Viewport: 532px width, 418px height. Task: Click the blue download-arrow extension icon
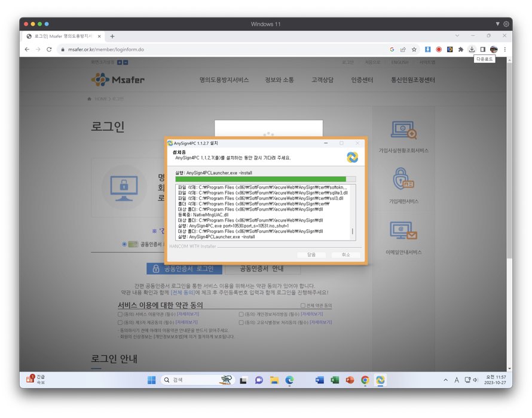427,50
